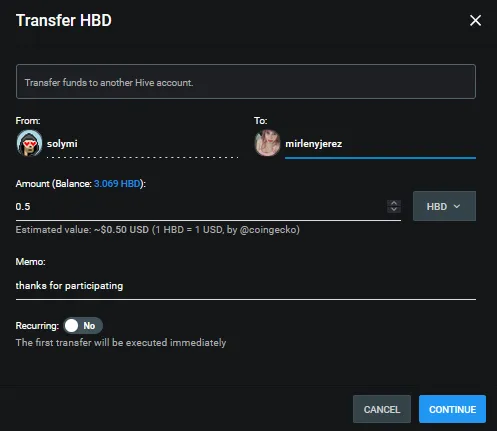Click the memo field text
This screenshot has width=497, height=431.
coord(246,286)
